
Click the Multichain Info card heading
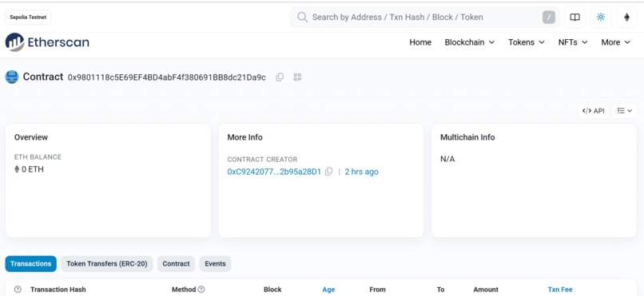point(467,137)
